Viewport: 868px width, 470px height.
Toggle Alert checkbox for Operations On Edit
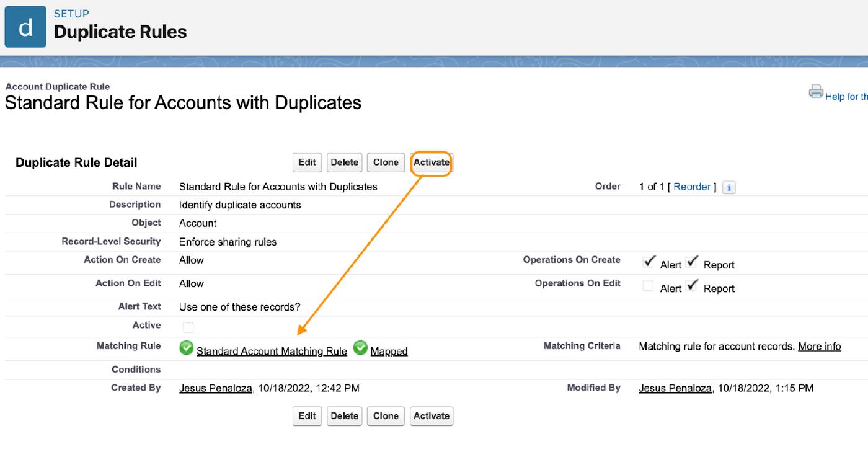649,286
